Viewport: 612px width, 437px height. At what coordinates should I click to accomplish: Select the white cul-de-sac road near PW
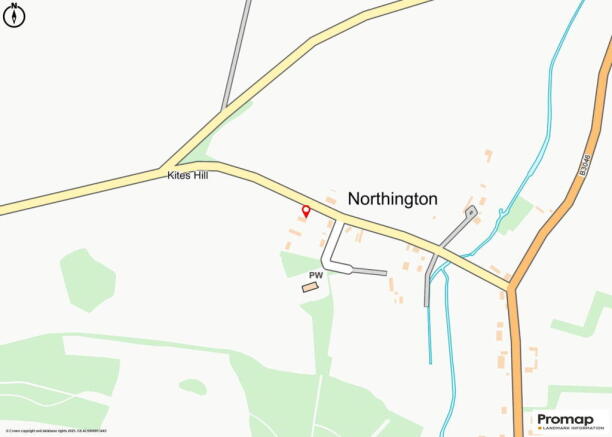[x=334, y=247]
